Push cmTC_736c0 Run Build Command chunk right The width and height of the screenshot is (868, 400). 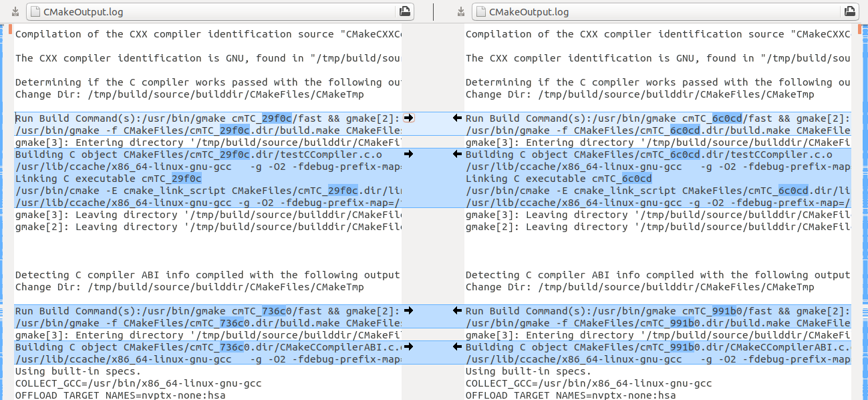[409, 310]
